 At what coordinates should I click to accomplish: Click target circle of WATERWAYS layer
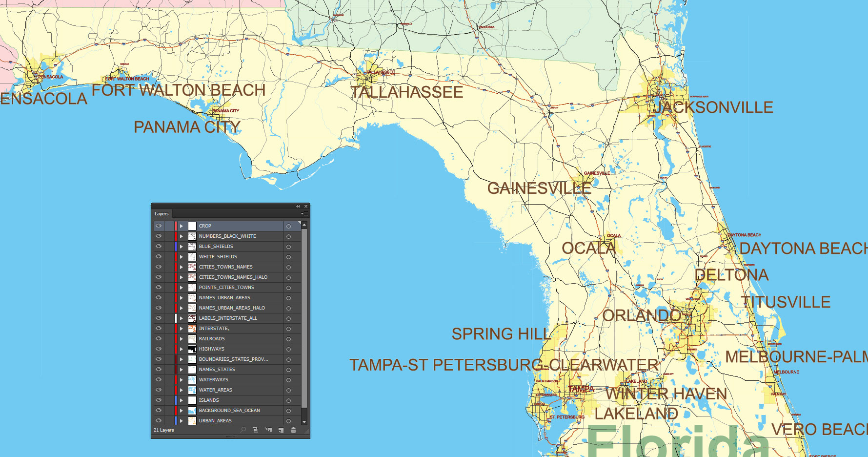coord(288,380)
